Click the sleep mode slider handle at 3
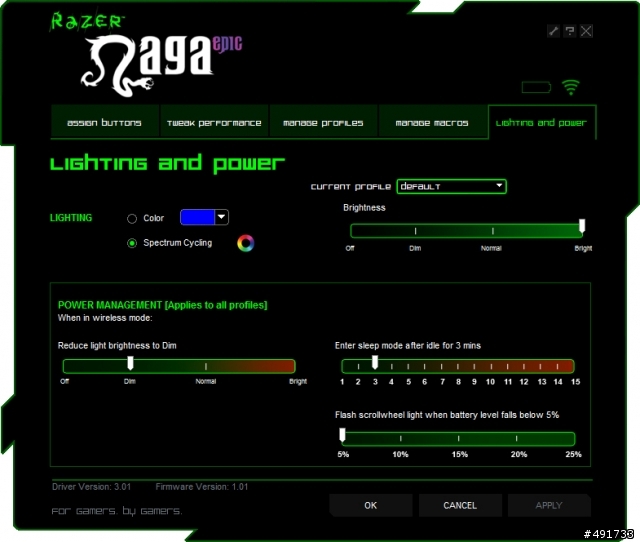The image size is (640, 542). pos(375,362)
